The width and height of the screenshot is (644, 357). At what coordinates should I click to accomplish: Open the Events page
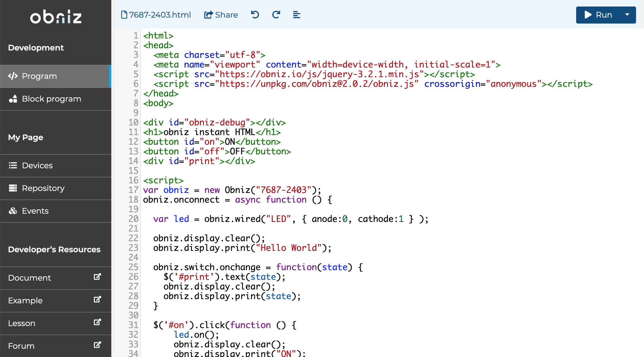35,211
